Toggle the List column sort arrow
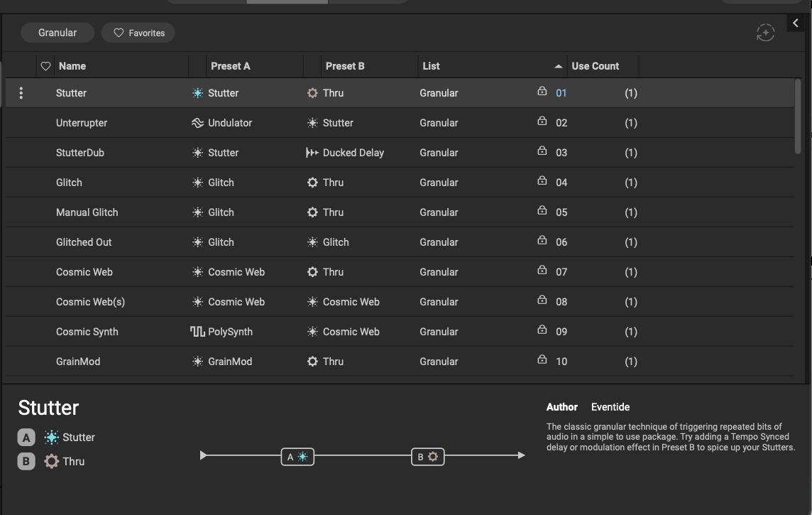Viewport: 812px width, 515px height. pos(558,66)
